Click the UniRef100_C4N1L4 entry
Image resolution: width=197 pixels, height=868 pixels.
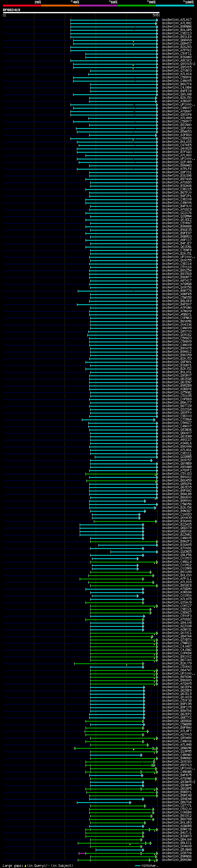tap(176, 562)
